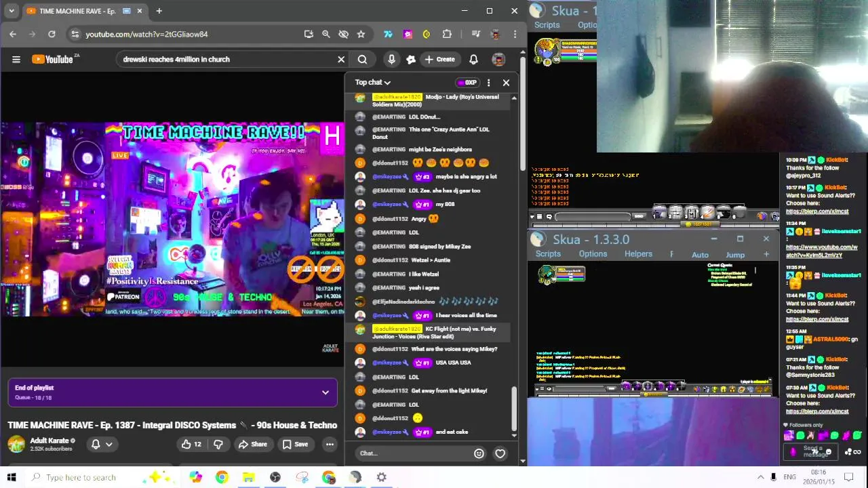
Task: Open Scripts menu in Skua 1.3.3.0 window
Action: tap(548, 254)
